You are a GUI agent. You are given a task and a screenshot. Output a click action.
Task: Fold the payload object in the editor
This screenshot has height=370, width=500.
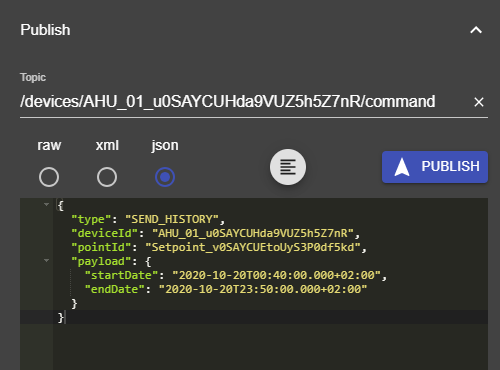coord(46,261)
